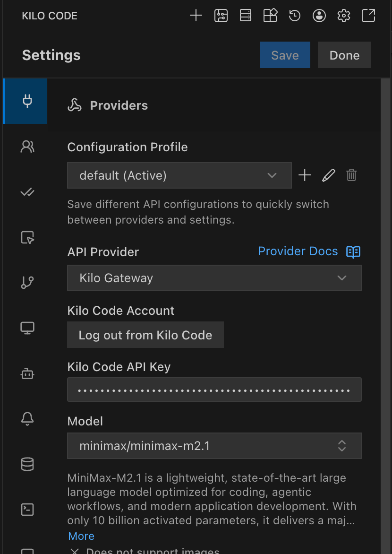Select the Providers plug tab in sidebar
Viewport: 392px width, 554px height.
[27, 101]
